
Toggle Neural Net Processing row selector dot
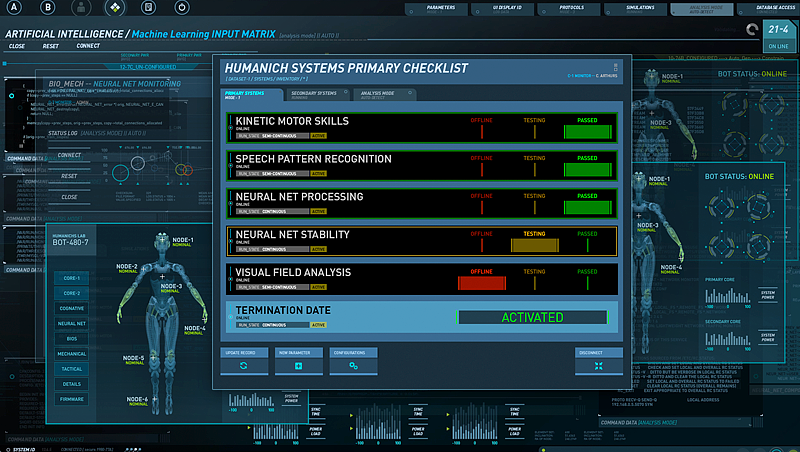point(231,204)
